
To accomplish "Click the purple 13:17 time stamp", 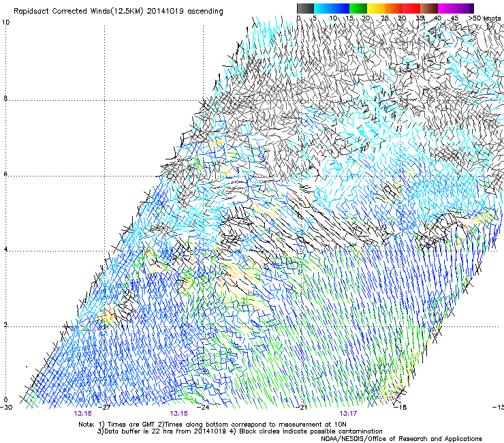I will click(x=348, y=414).
